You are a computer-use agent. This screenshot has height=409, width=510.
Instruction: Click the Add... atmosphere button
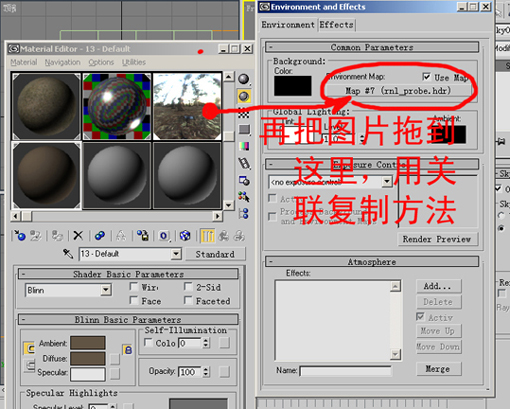439,286
